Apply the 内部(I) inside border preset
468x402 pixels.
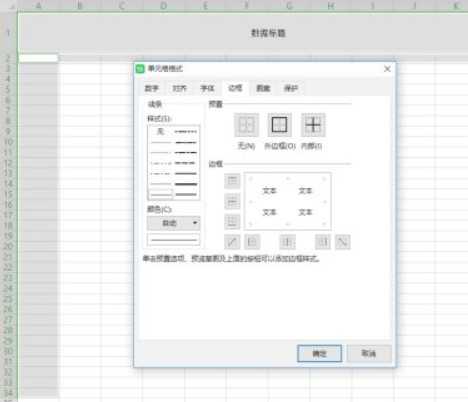313,125
